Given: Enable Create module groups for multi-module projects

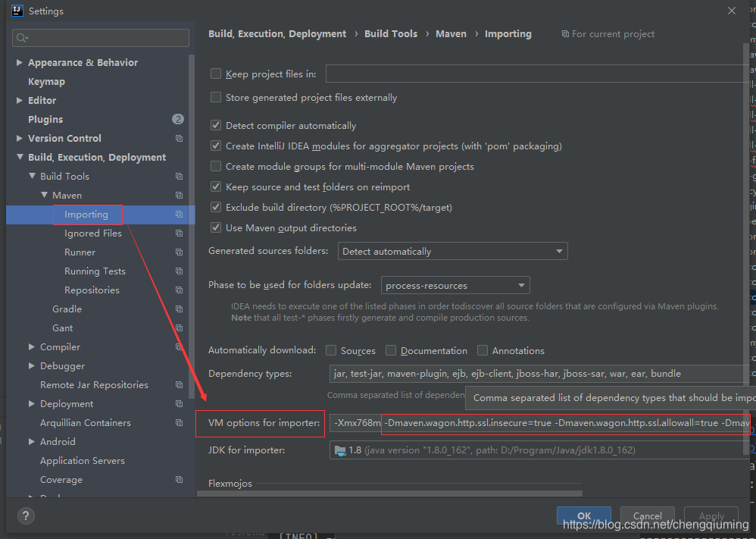Looking at the screenshot, I should [216, 167].
